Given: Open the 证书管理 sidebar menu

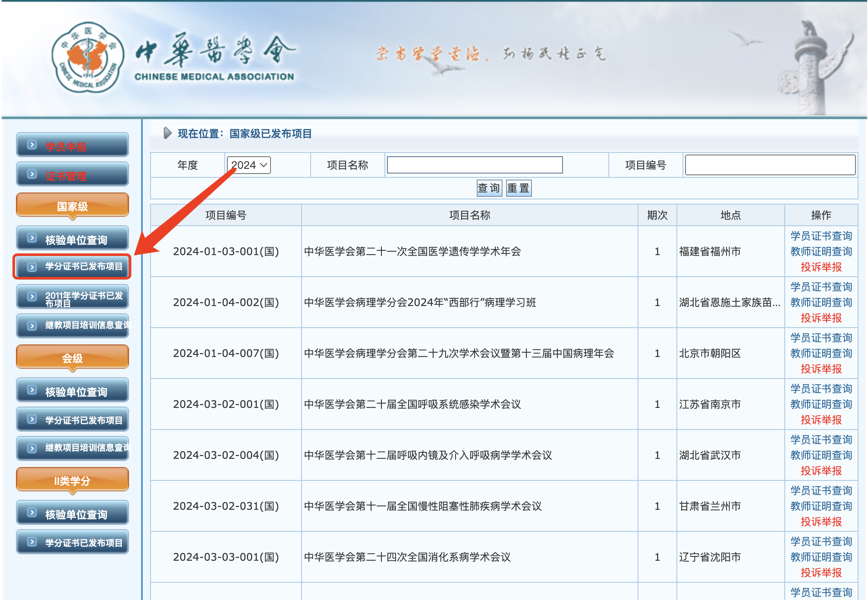Looking at the screenshot, I should coord(72,174).
